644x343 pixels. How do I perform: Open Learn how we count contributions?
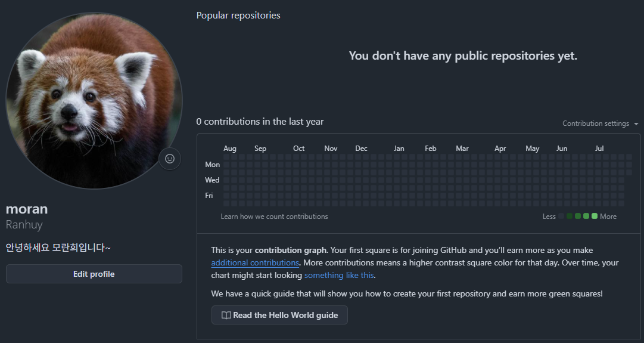coord(275,217)
